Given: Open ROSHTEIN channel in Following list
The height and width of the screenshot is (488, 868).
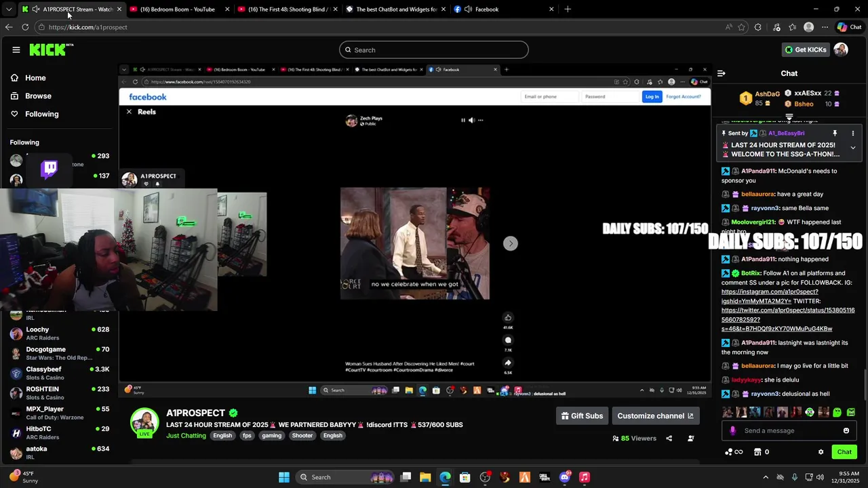Looking at the screenshot, I should [x=60, y=393].
